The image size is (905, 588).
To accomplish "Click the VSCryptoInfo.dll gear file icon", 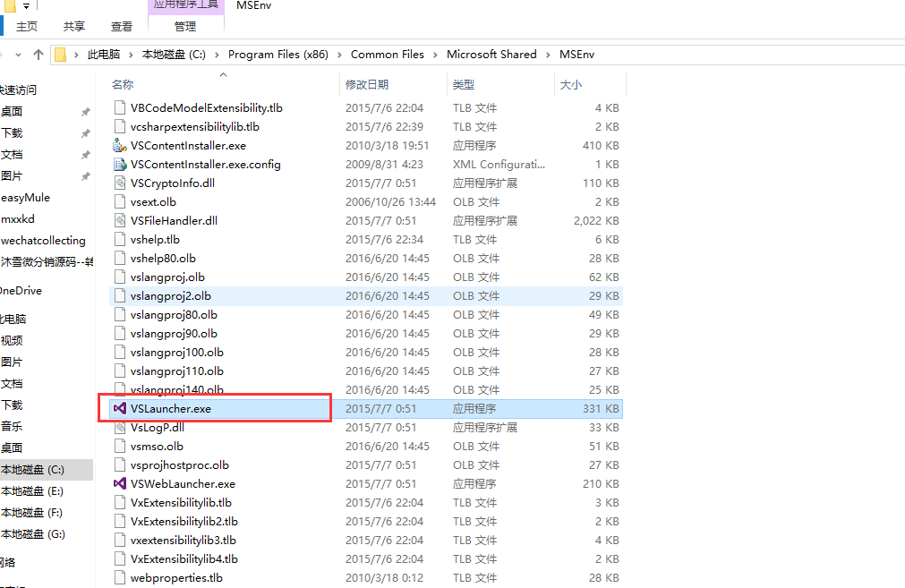I will 119,183.
